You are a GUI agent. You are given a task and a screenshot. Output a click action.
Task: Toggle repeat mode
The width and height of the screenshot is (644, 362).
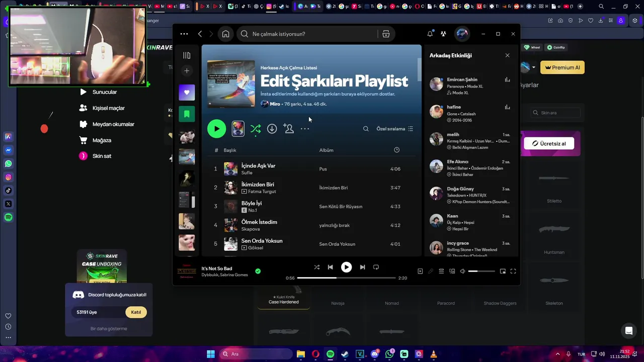[376, 267]
